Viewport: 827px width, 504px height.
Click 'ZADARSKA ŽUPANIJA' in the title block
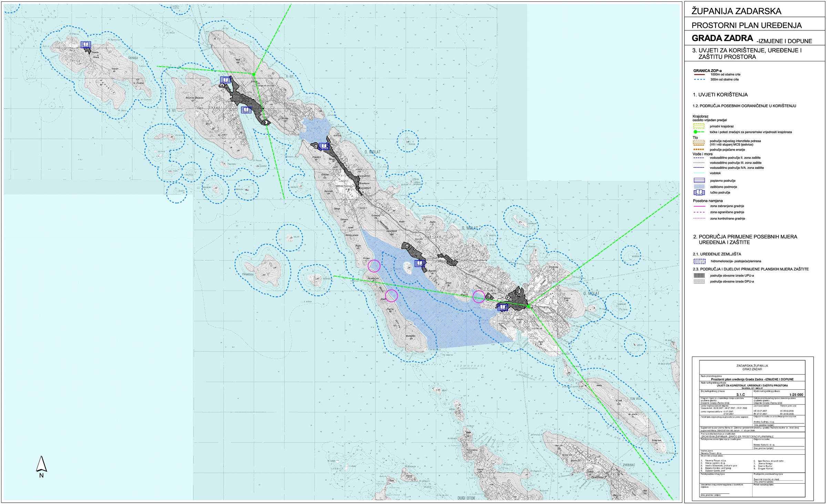click(752, 366)
